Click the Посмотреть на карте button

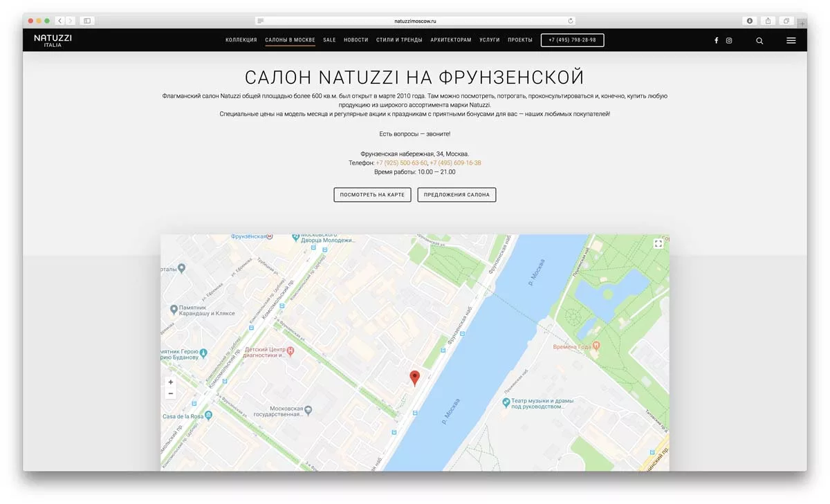pos(372,195)
